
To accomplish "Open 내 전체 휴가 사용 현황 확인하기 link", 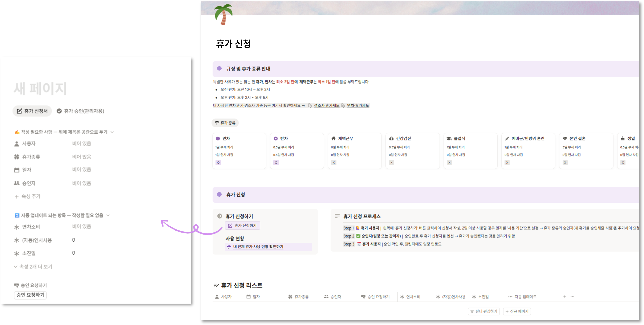I will click(258, 247).
